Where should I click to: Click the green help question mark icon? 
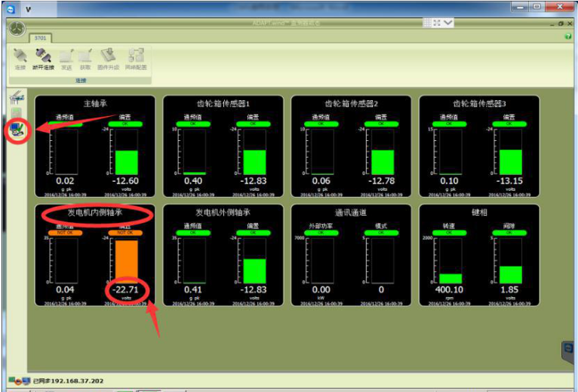click(x=568, y=36)
